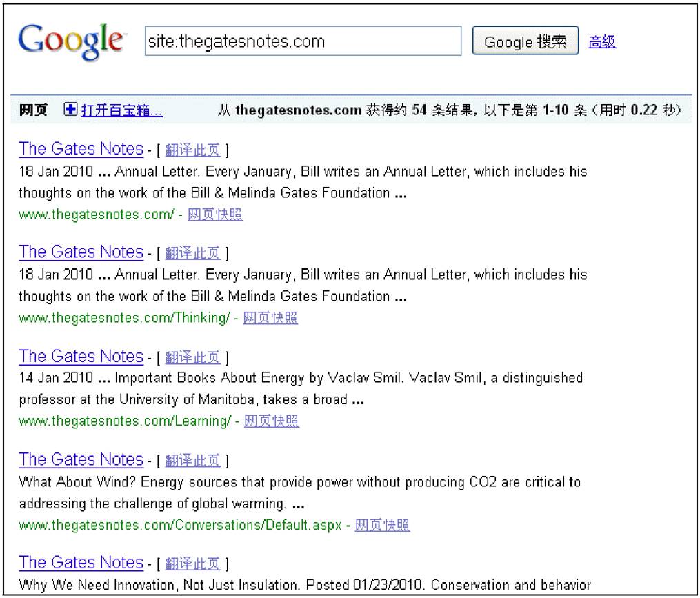Click the result count text 获得约 54 条结果

click(419, 110)
